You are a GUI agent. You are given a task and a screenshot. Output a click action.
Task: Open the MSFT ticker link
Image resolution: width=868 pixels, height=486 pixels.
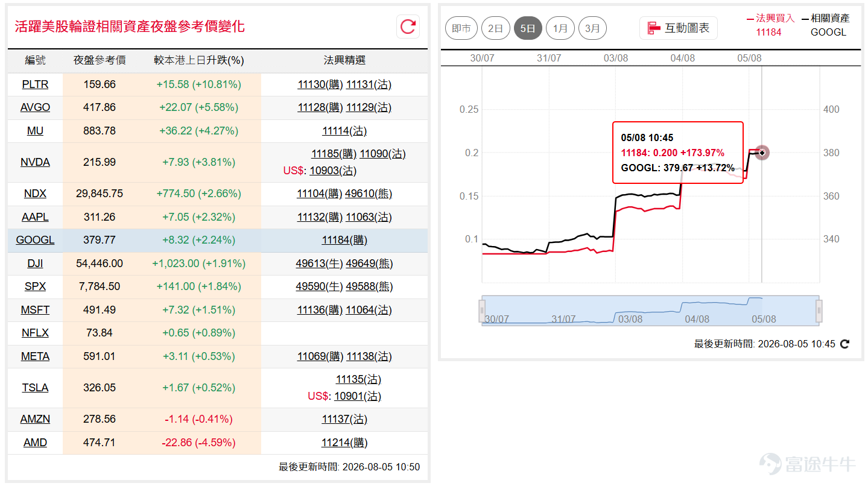click(x=35, y=310)
